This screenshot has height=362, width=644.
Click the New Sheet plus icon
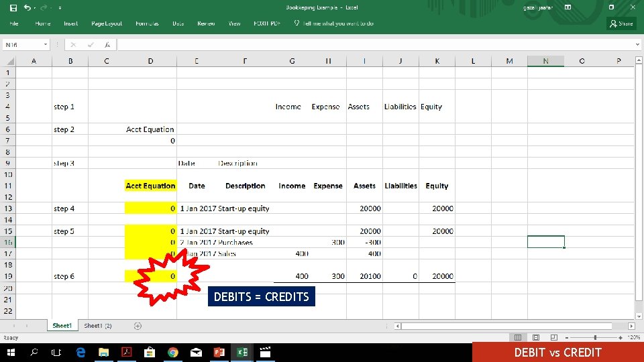(x=138, y=326)
